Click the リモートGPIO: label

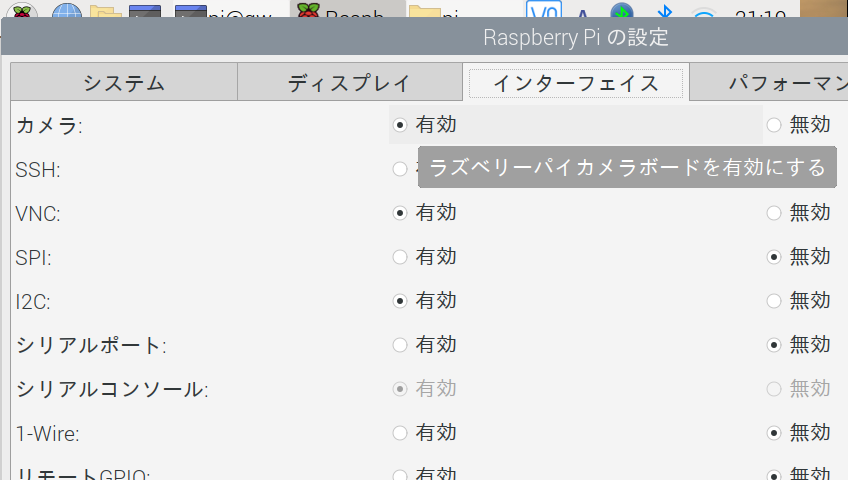coord(83,475)
